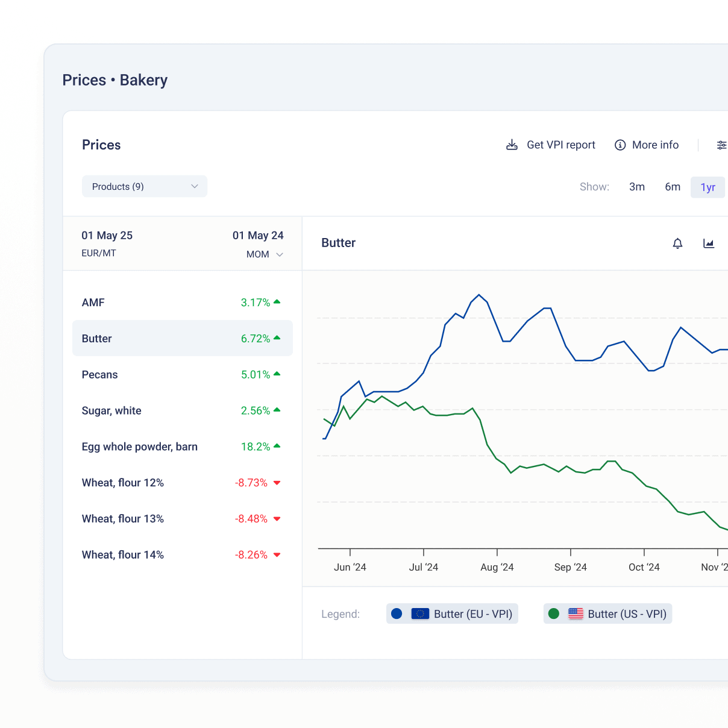Select the 6m time range
The height and width of the screenshot is (728, 728).
673,187
